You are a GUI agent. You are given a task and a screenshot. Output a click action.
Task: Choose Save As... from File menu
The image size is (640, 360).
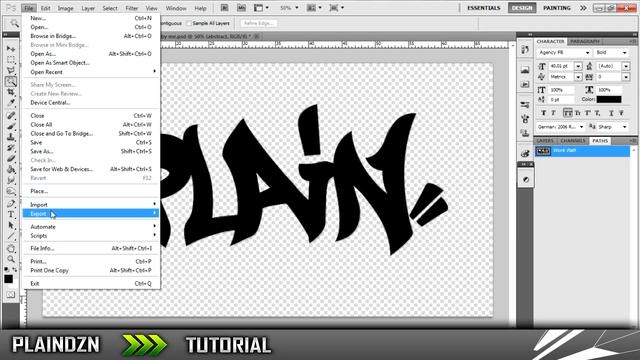pyautogui.click(x=91, y=151)
